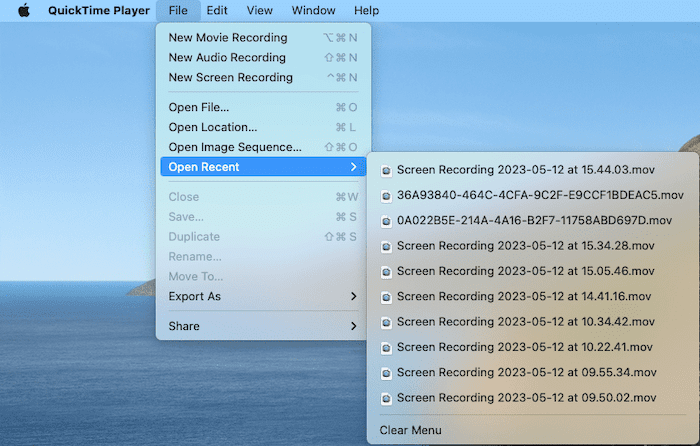This screenshot has width=700, height=446.
Task: Select New Screen Recording
Action: pyautogui.click(x=230, y=77)
